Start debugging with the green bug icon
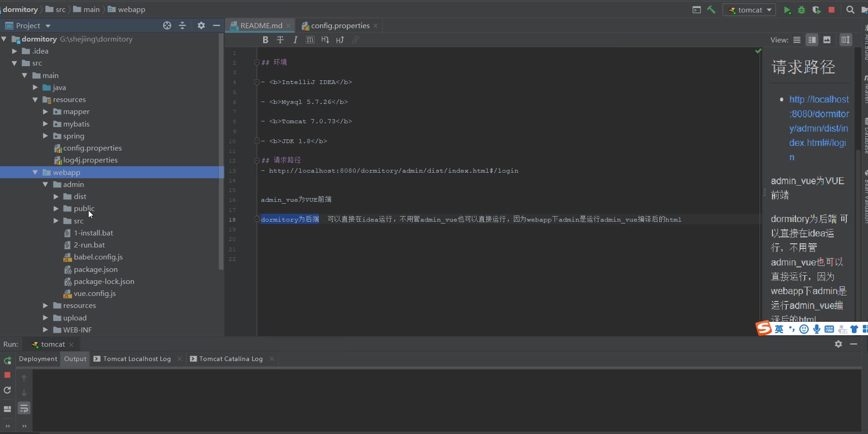Viewport: 868px width, 434px height. point(802,10)
